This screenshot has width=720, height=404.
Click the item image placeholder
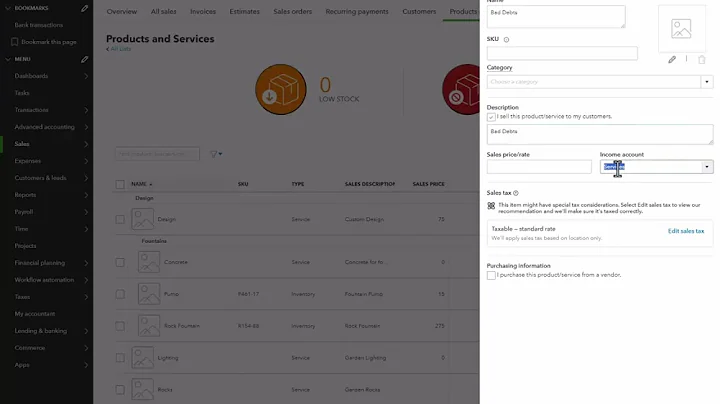pyautogui.click(x=681, y=29)
